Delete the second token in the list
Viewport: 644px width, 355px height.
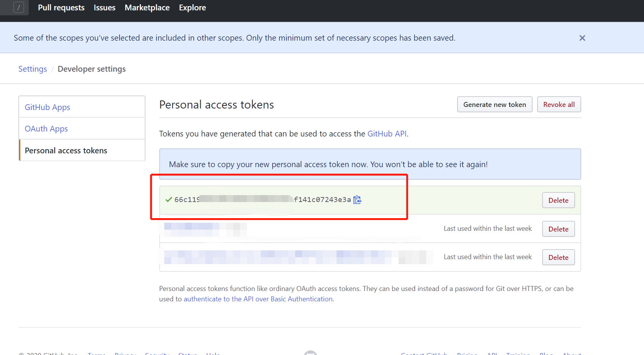pos(558,229)
